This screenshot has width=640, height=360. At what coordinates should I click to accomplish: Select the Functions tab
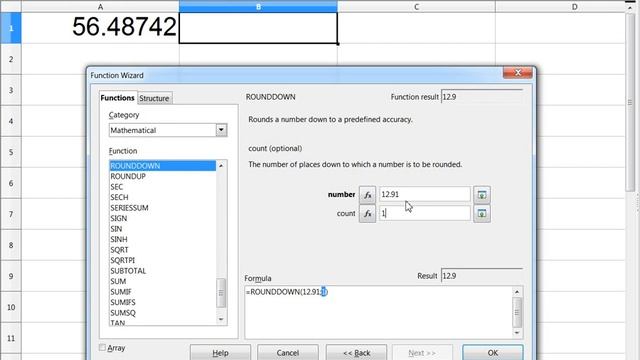point(118,98)
